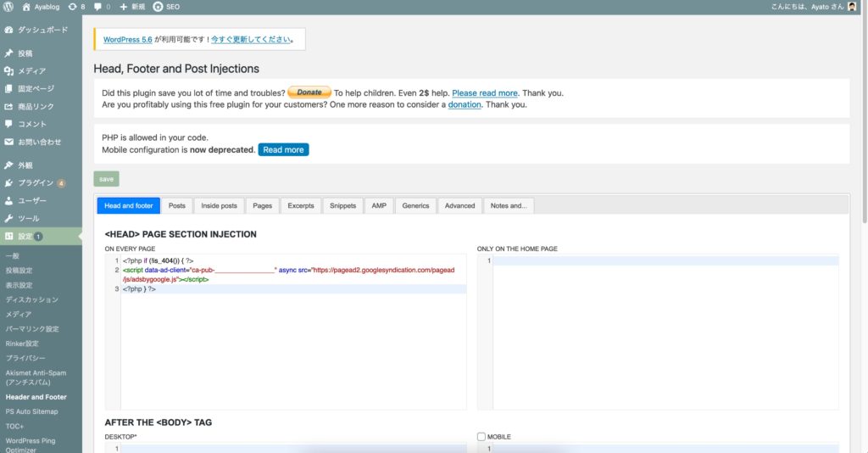Viewport: 868px width, 453px height.
Task: Follow the donation link
Action: pyautogui.click(x=465, y=104)
